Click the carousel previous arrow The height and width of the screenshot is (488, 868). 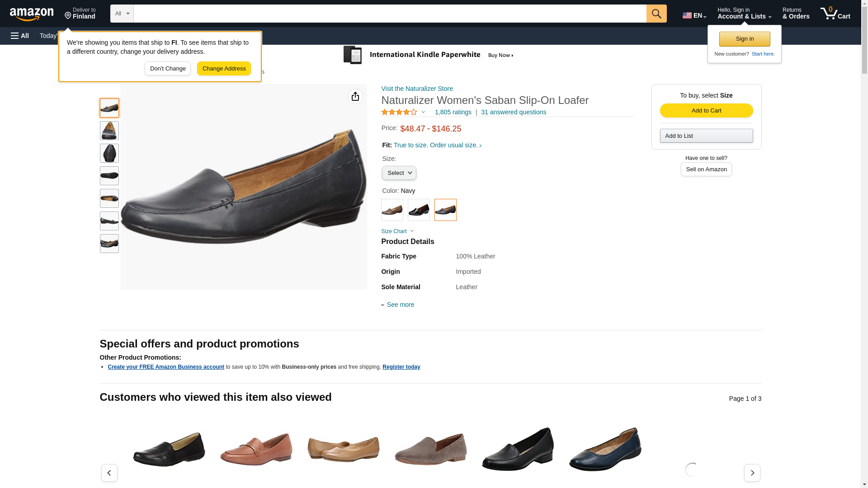(109, 473)
